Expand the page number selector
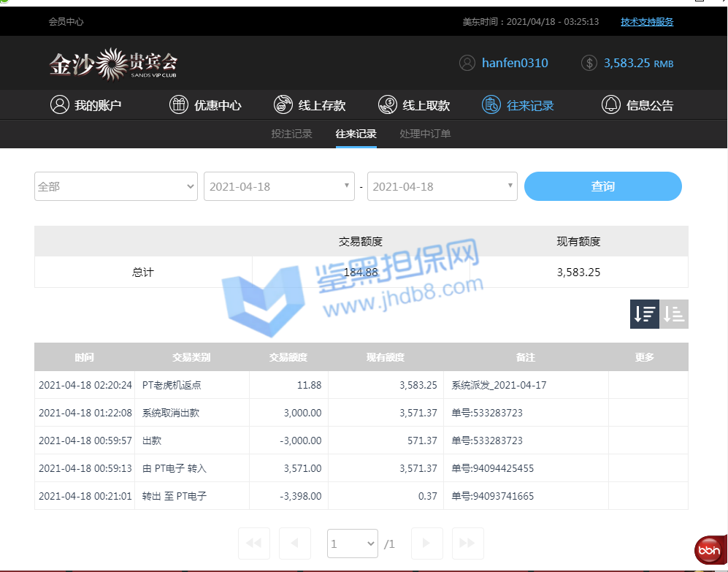 point(353,544)
